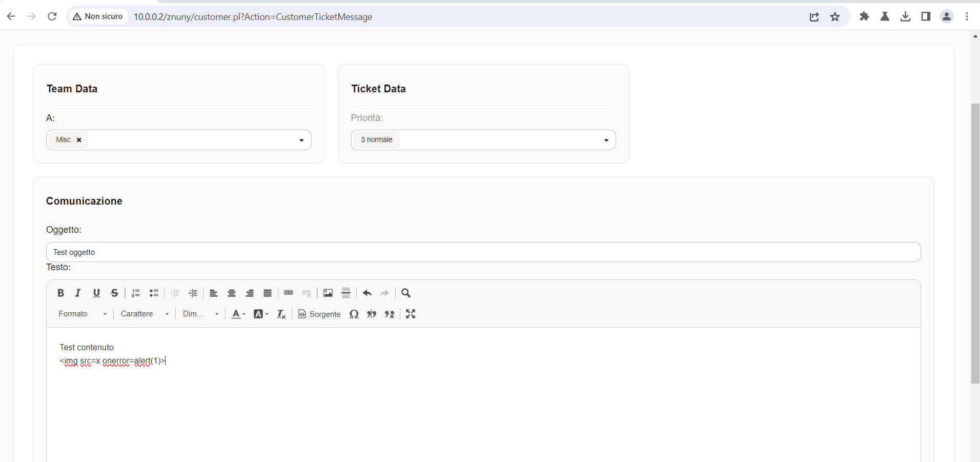This screenshot has height=462, width=980.
Task: Insert a numbered list
Action: 136,293
